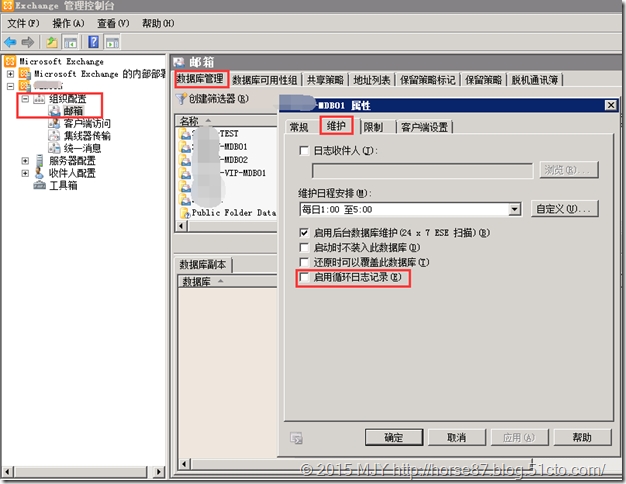The height and width of the screenshot is (484, 626).
Task: Switch to 地址列表 tab
Action: tap(372, 80)
